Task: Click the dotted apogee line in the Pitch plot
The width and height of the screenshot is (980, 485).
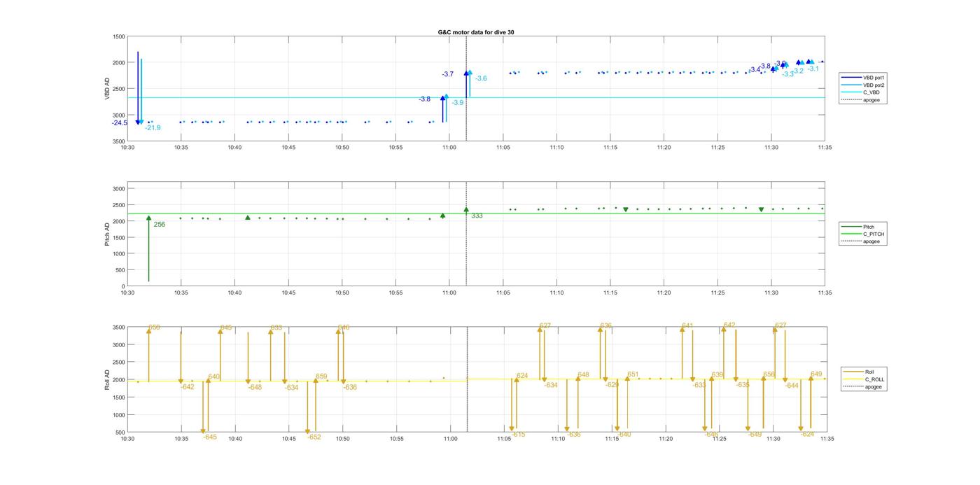Action: pyautogui.click(x=466, y=234)
